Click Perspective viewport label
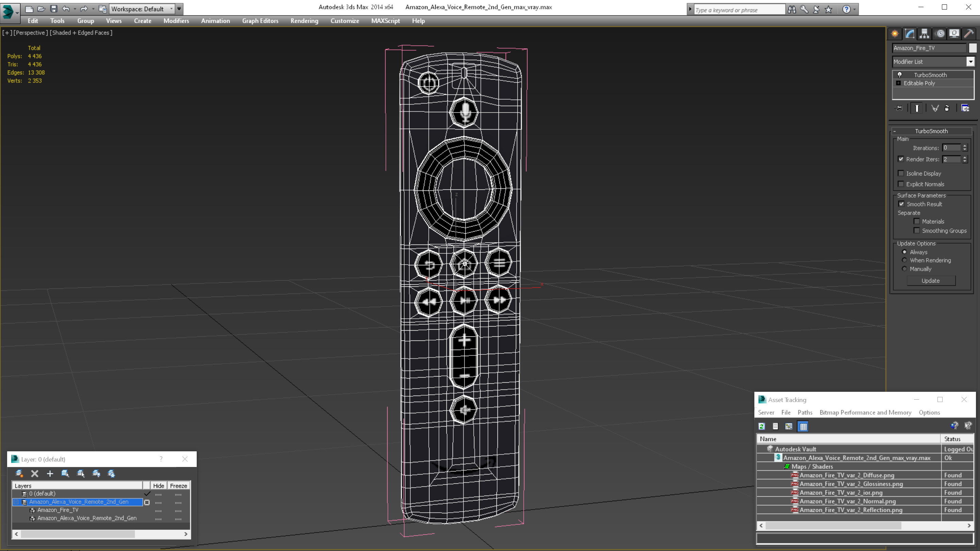 30,33
